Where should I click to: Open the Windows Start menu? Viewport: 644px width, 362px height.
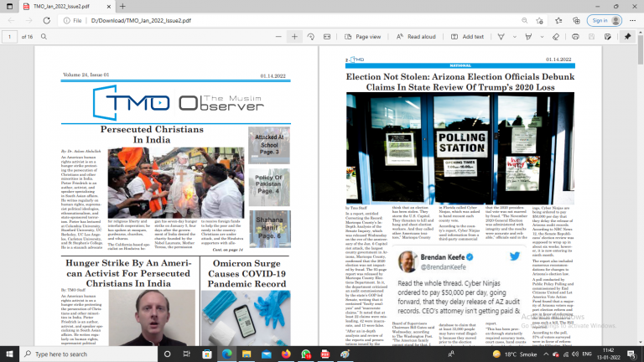pos(9,354)
